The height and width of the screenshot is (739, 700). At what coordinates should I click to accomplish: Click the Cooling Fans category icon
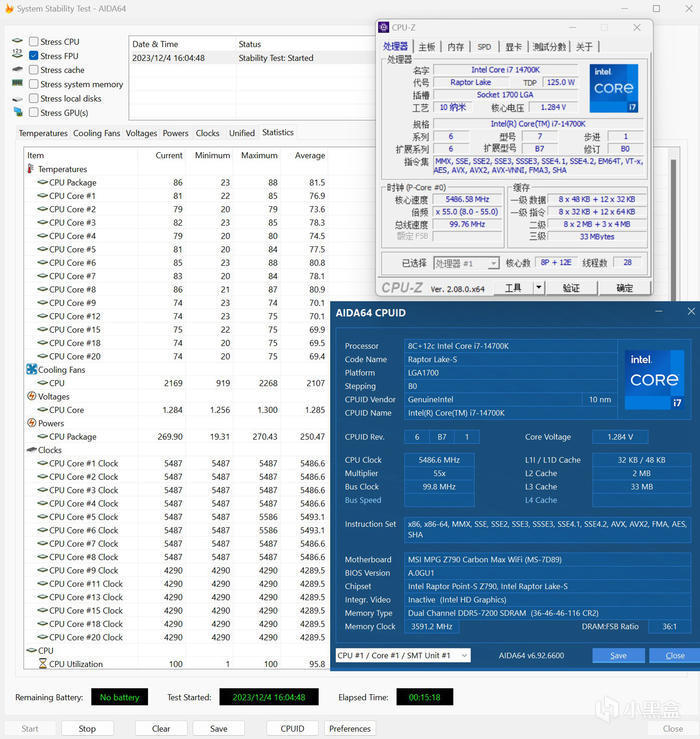pyautogui.click(x=31, y=369)
